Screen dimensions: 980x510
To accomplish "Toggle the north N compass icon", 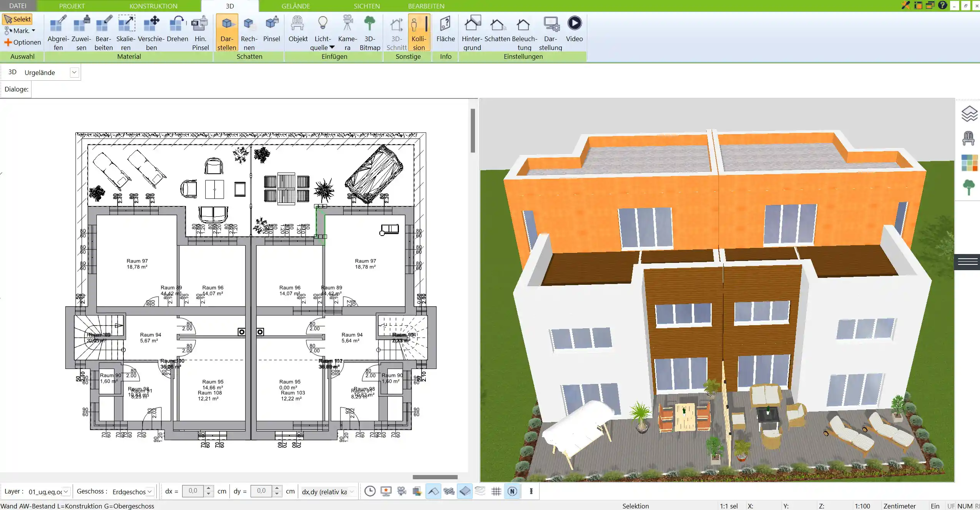I will pyautogui.click(x=512, y=491).
